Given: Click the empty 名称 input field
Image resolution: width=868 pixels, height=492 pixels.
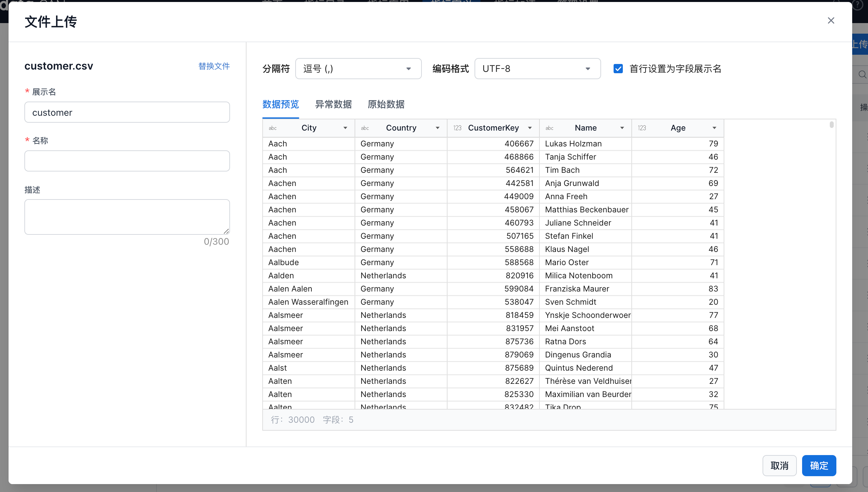Looking at the screenshot, I should [127, 161].
